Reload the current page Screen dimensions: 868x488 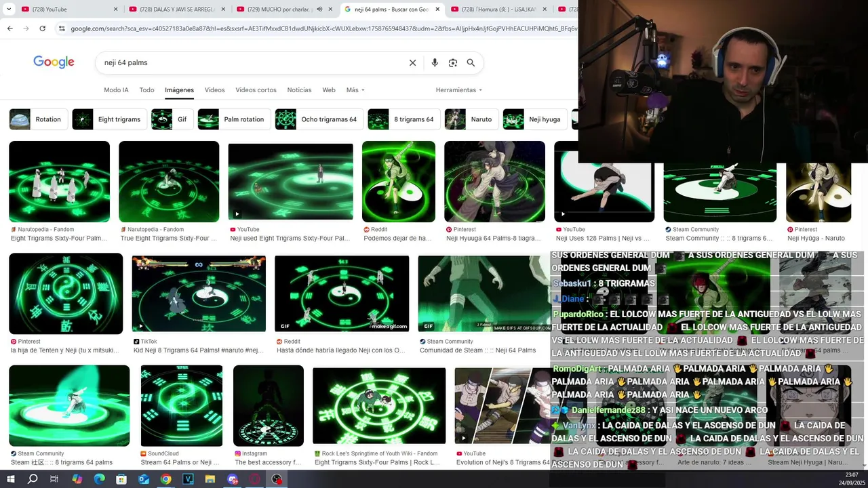tap(42, 28)
